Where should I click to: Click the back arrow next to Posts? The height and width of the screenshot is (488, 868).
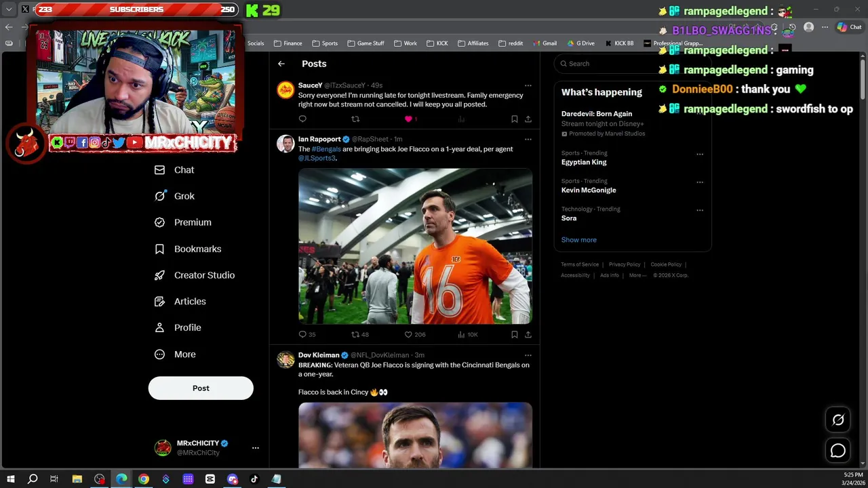click(281, 64)
